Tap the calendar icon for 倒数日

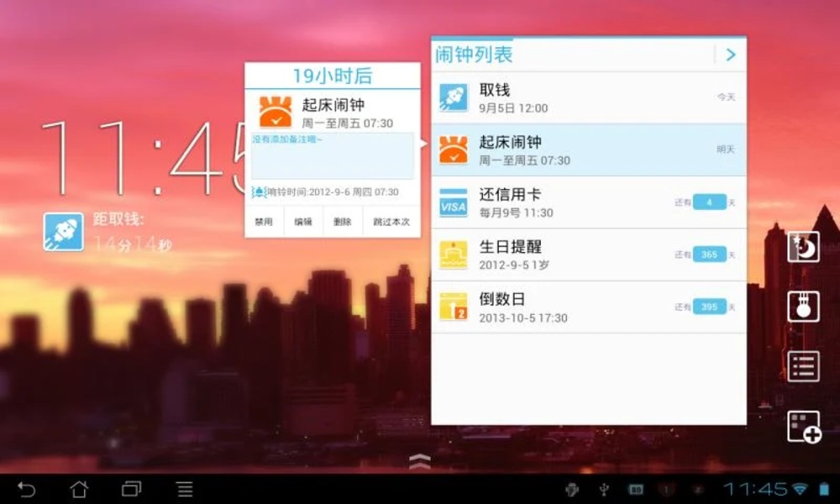454,307
